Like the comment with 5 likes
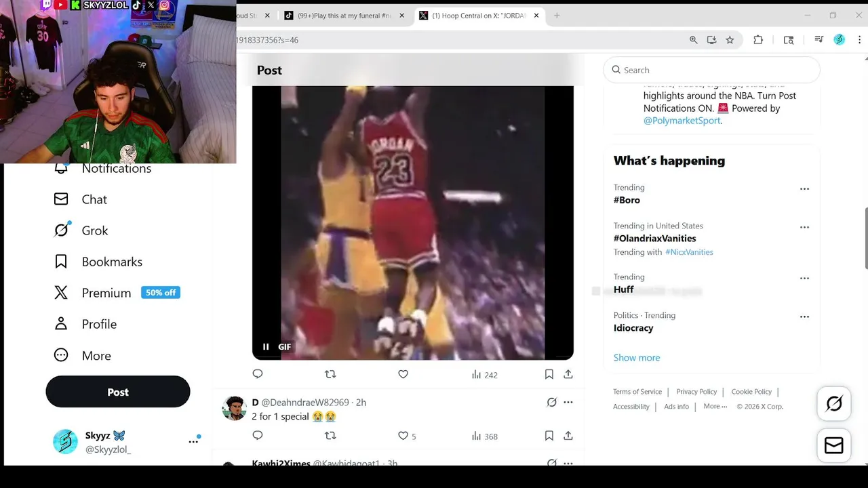 pyautogui.click(x=407, y=436)
